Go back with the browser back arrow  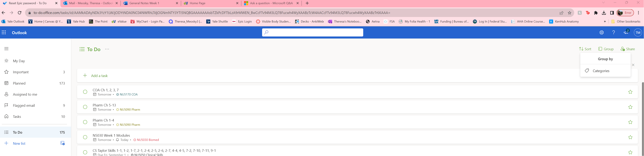(x=4, y=13)
